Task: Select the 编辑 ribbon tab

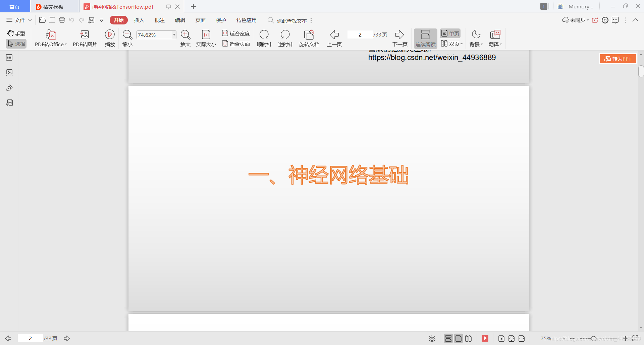Action: click(180, 20)
